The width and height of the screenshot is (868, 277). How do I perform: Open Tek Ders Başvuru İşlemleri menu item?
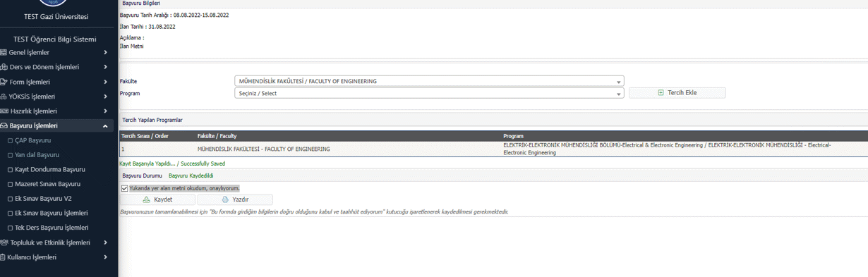[x=52, y=228]
